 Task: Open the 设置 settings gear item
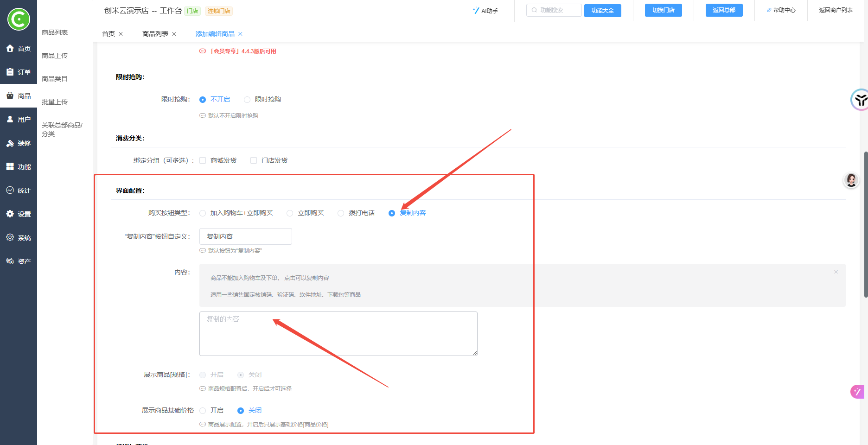[19, 214]
